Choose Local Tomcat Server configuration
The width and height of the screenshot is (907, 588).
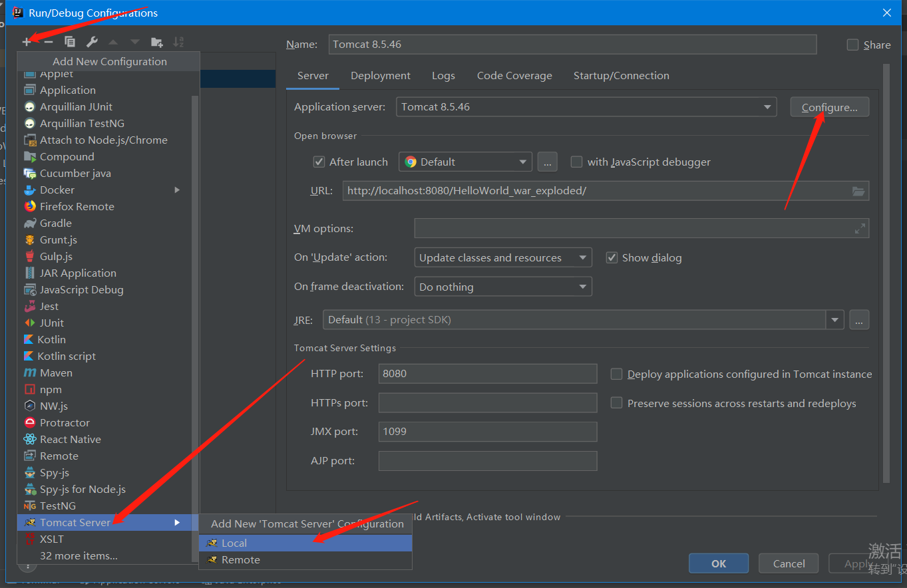point(305,543)
